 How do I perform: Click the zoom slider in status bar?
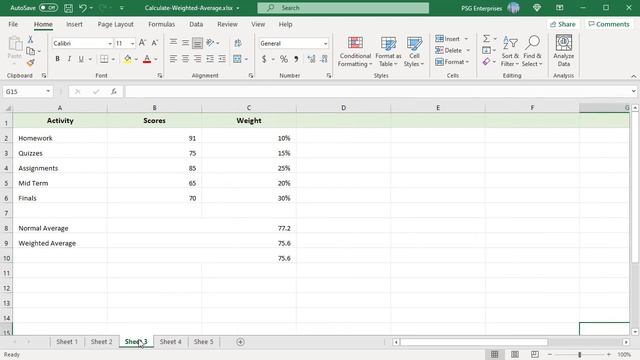580,355
